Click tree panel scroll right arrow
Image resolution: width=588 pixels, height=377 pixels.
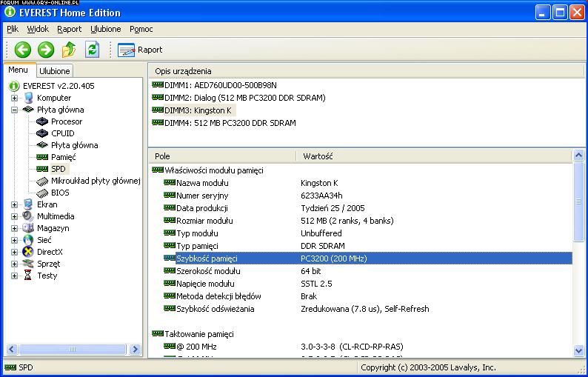[135, 350]
